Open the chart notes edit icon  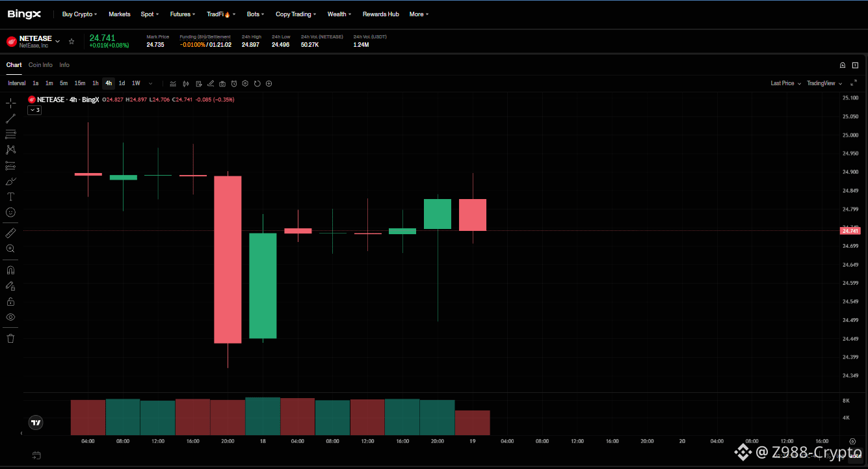(x=198, y=83)
